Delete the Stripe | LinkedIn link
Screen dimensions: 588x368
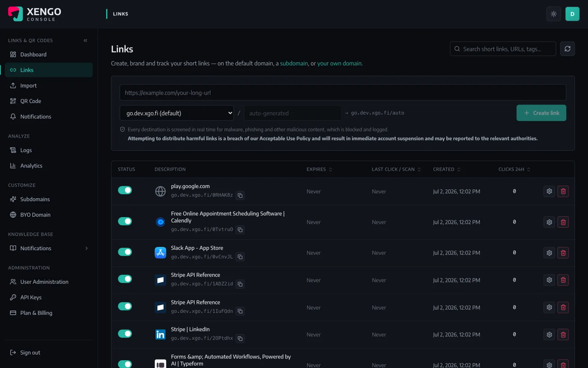[563, 335]
